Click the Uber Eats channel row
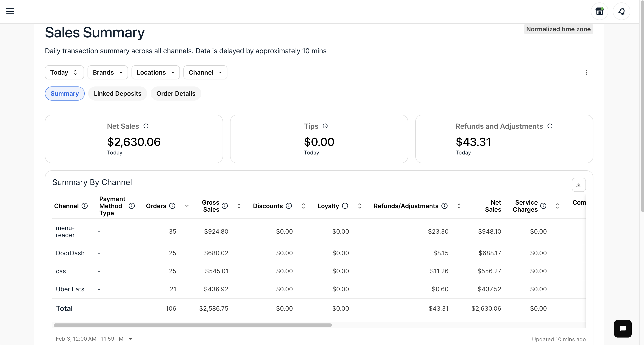 pos(319,289)
